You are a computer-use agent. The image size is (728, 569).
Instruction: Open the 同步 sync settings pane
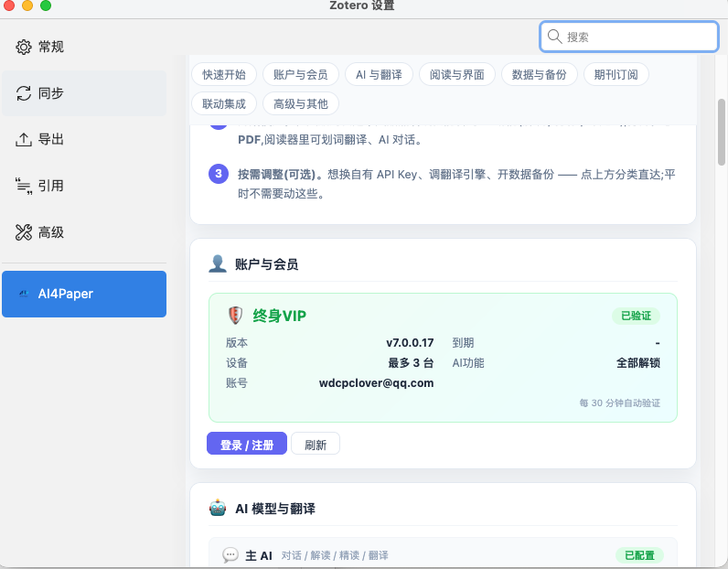[84, 93]
